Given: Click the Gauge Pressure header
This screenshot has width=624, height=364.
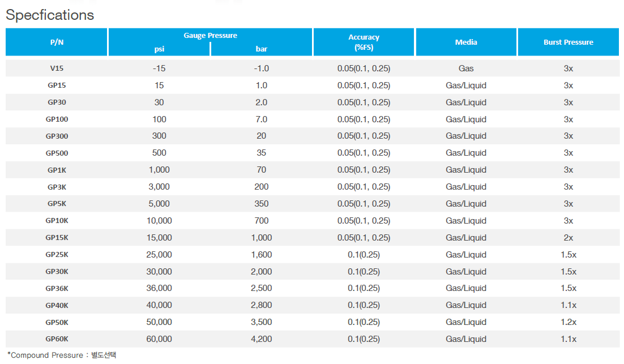Looking at the screenshot, I should [x=210, y=36].
